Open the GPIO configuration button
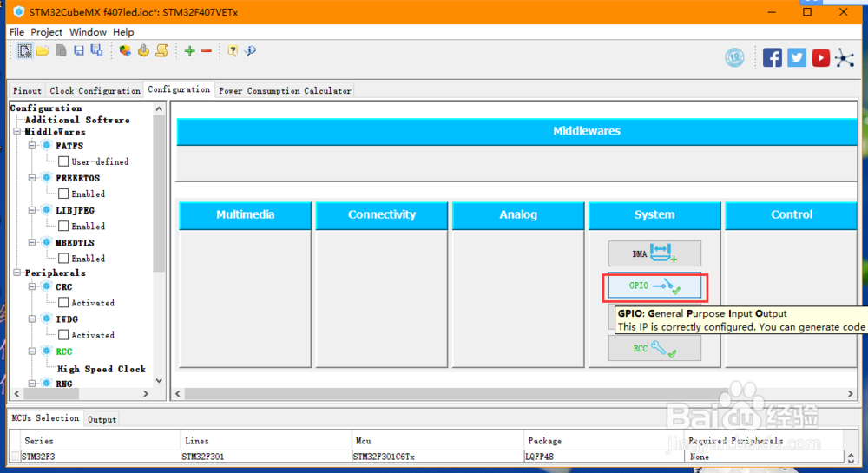This screenshot has width=868, height=473. (654, 286)
